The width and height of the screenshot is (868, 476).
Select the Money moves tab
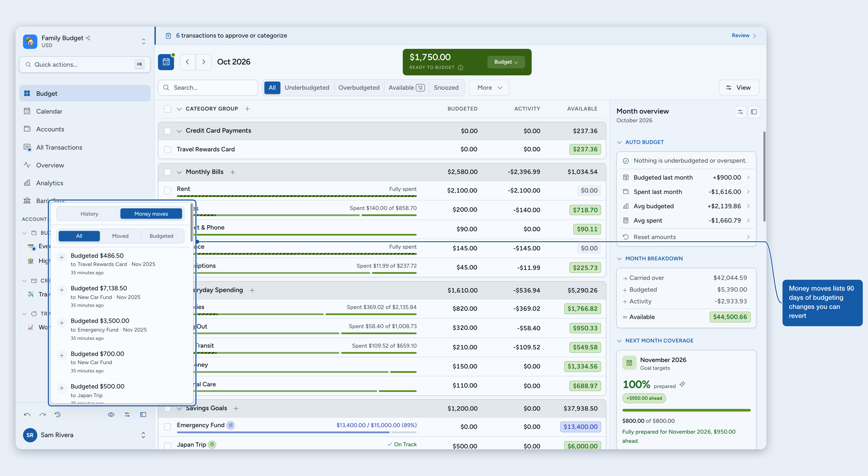click(151, 214)
